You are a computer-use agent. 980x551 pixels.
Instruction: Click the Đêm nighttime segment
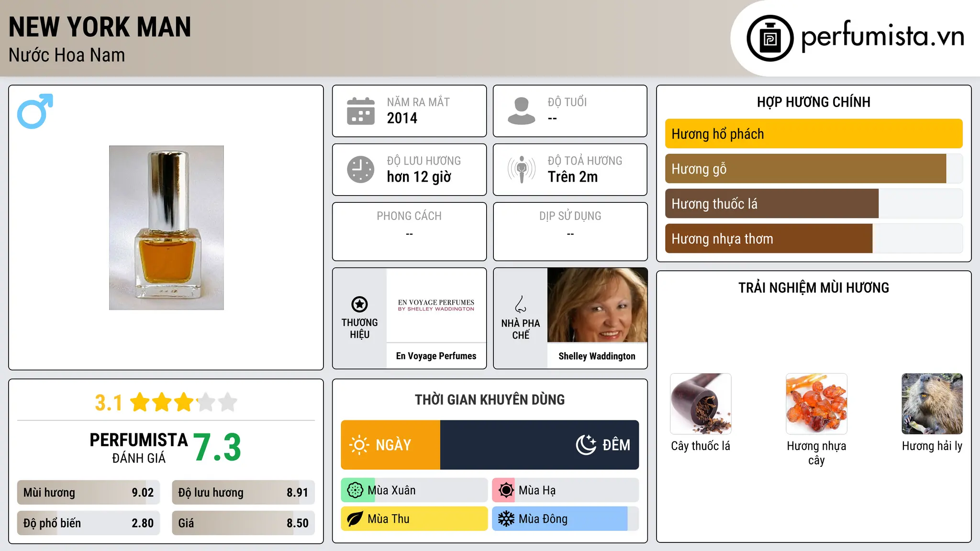[540, 445]
